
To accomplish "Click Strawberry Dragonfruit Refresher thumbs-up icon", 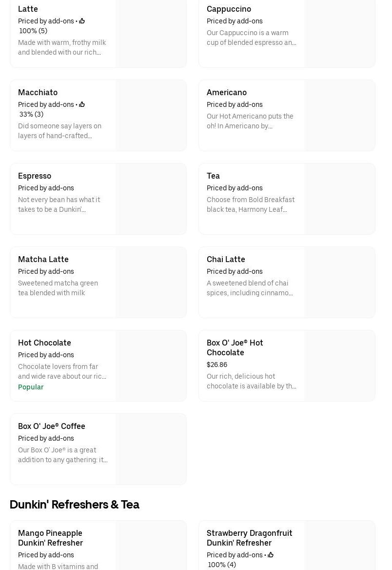I will click(x=271, y=555).
